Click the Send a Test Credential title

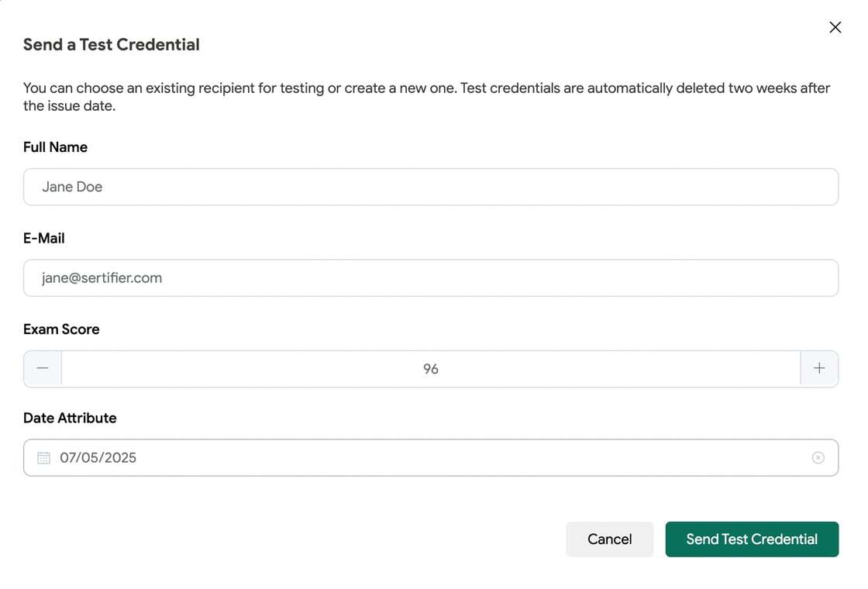111,44
